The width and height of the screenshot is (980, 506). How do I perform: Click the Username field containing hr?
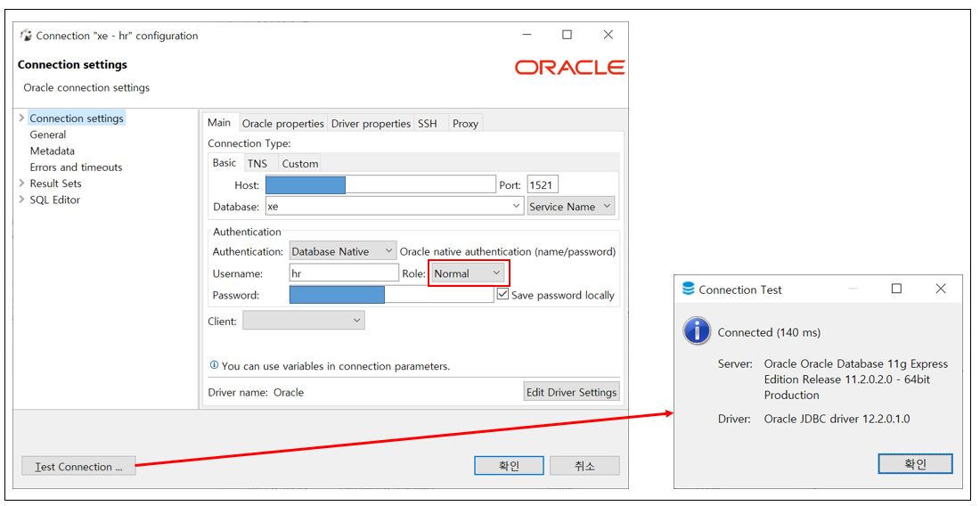344,273
